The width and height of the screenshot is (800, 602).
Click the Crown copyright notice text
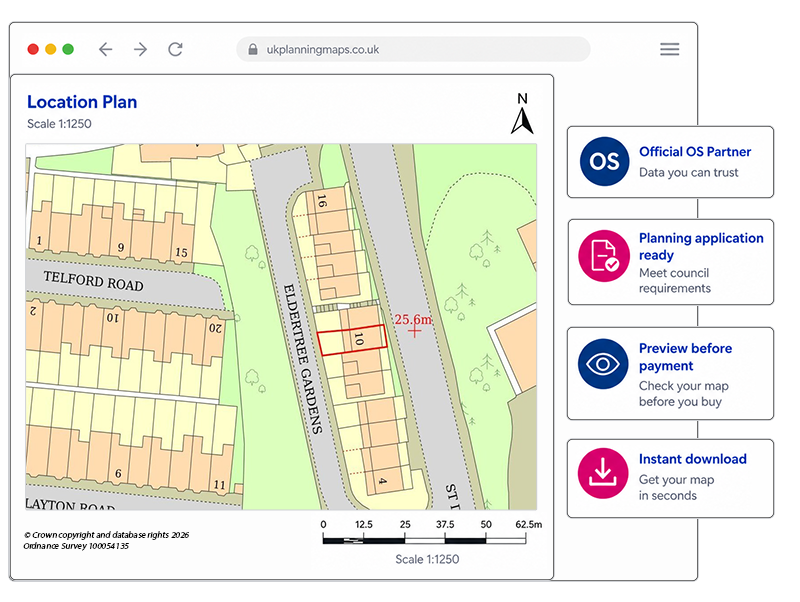coord(106,535)
